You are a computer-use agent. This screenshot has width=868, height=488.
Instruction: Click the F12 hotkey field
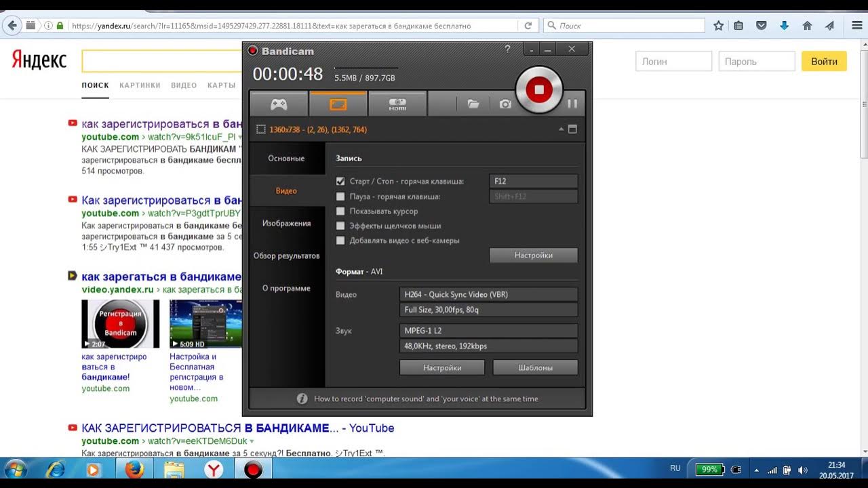coord(533,181)
